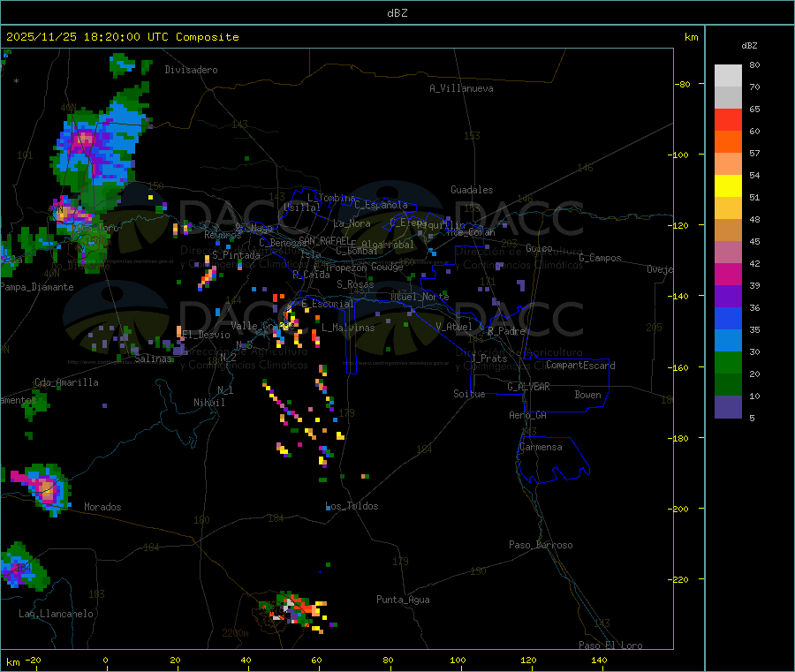This screenshot has width=795, height=672.
Task: Click the 60 km x-axis tick label
Action: [316, 660]
